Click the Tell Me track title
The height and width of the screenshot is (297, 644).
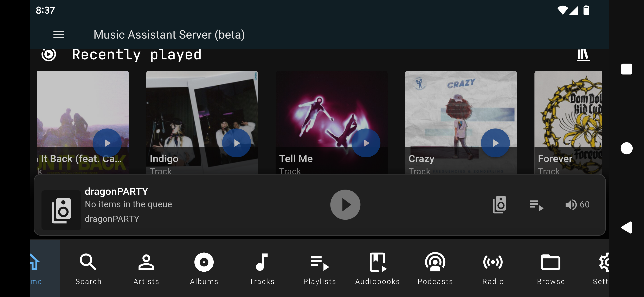pyautogui.click(x=296, y=159)
